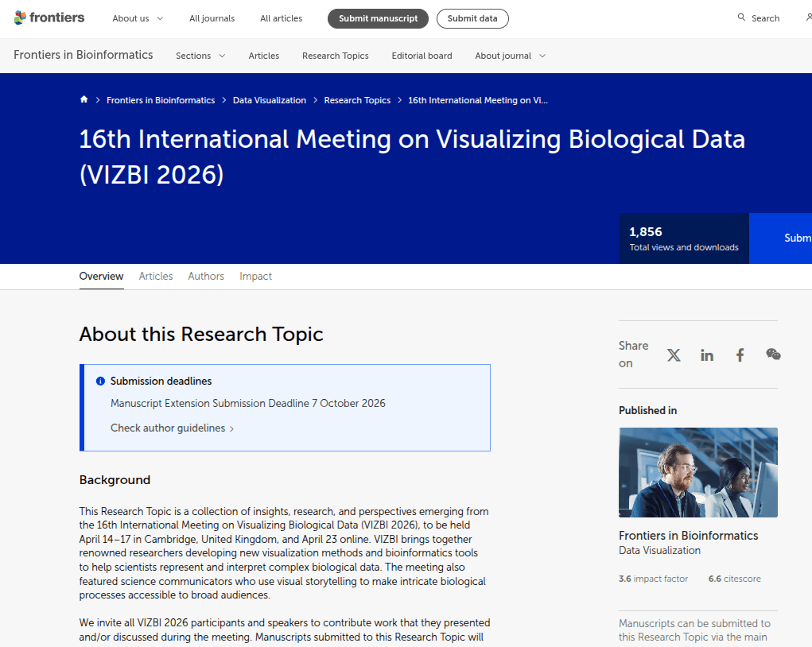Click the Submit manuscript button
The image size is (812, 647).
click(x=378, y=18)
